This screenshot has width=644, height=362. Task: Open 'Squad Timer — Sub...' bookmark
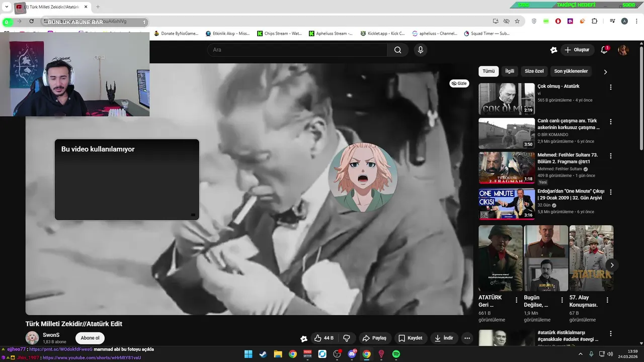487,34
